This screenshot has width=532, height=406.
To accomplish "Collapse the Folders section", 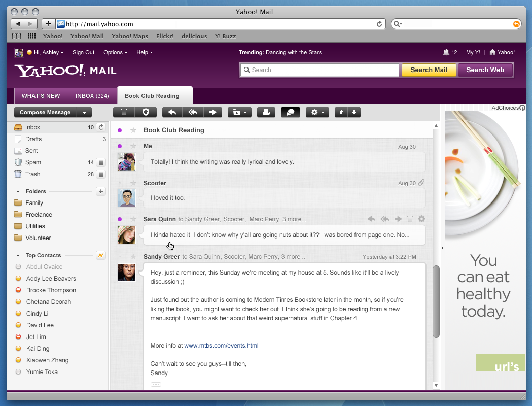I will point(18,192).
